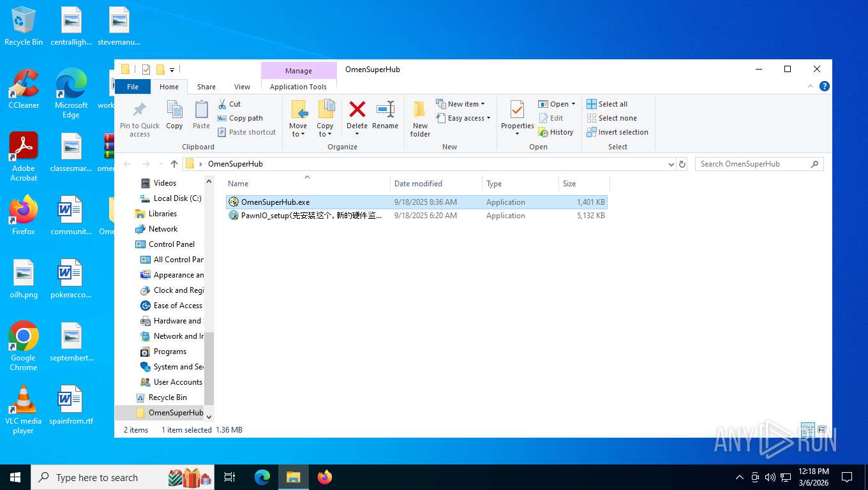Select the Home ribbon tab
This screenshot has height=490, width=868.
tap(169, 87)
